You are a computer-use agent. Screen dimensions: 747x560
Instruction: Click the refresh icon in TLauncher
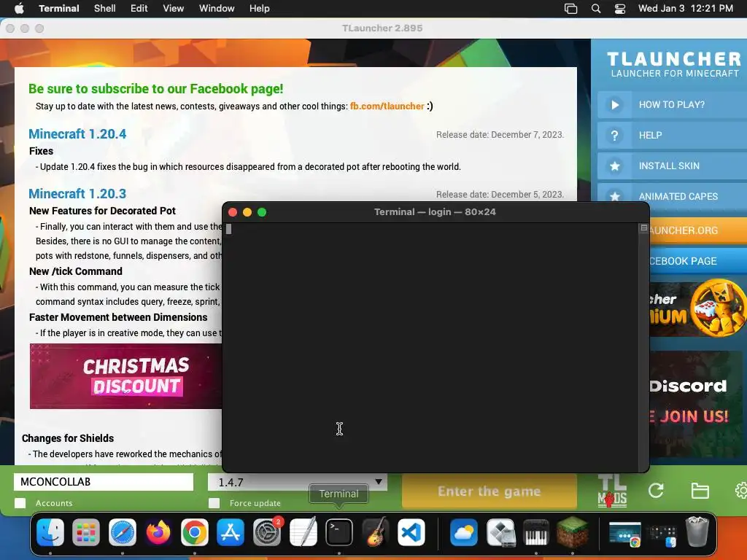click(656, 491)
